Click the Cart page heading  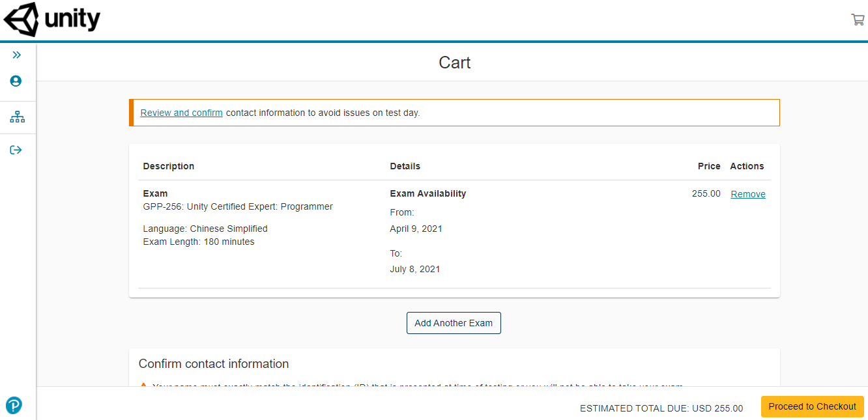(454, 63)
